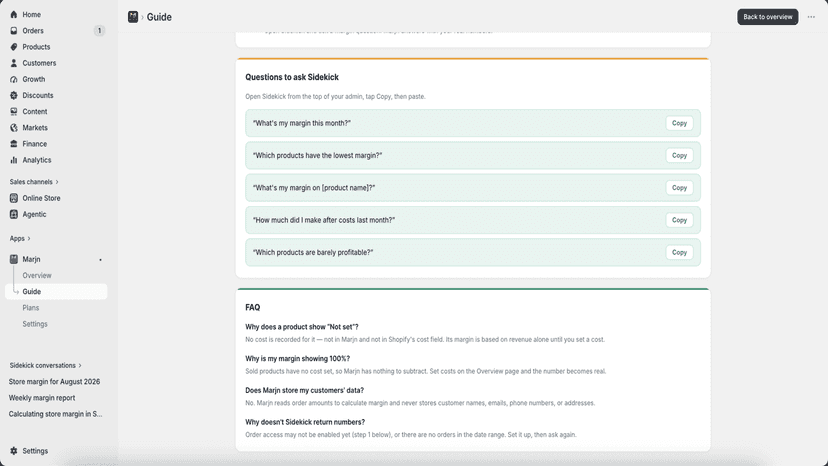
Task: Open "Weekly margin report" conversation
Action: 42,398
